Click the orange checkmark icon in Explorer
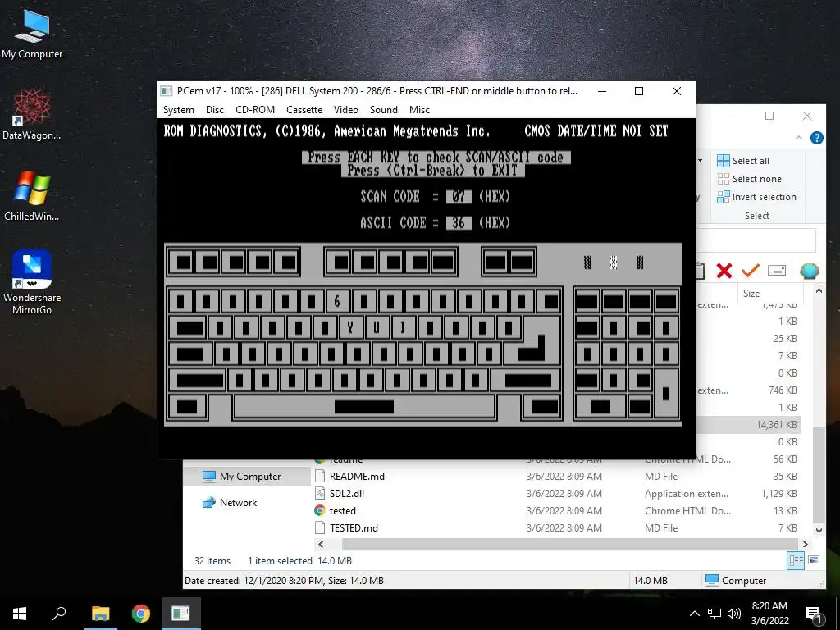This screenshot has width=840, height=630. 750,271
